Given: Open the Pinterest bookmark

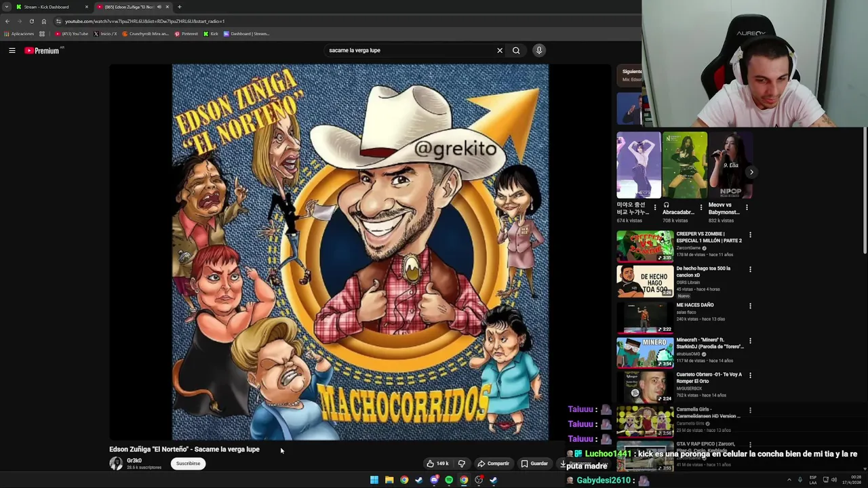Looking at the screenshot, I should tap(186, 33).
